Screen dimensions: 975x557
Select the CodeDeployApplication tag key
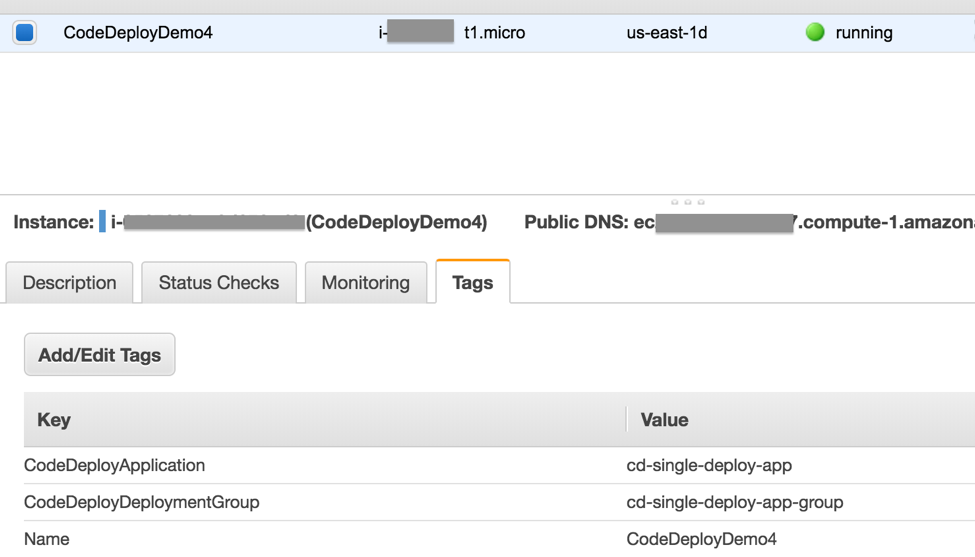[114, 465]
